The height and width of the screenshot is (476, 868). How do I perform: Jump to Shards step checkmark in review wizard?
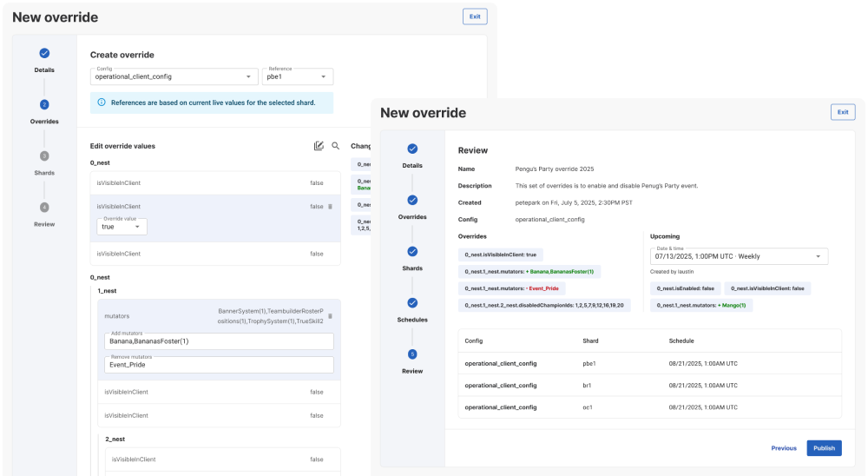coord(412,252)
